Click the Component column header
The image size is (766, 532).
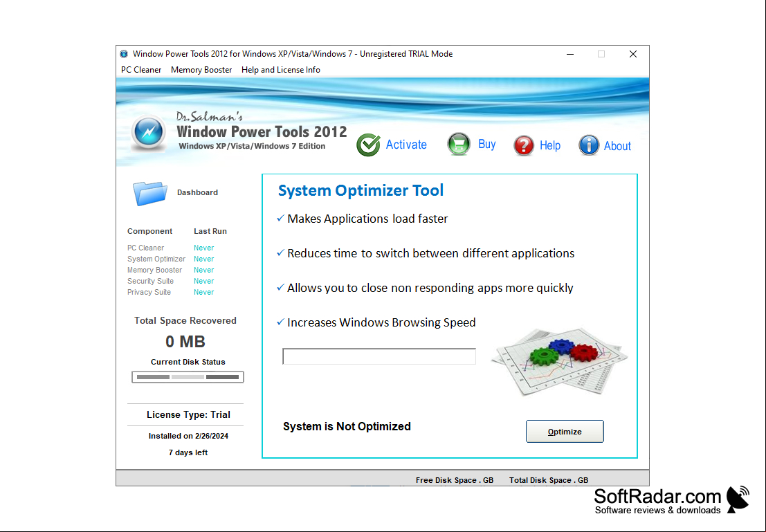click(149, 231)
